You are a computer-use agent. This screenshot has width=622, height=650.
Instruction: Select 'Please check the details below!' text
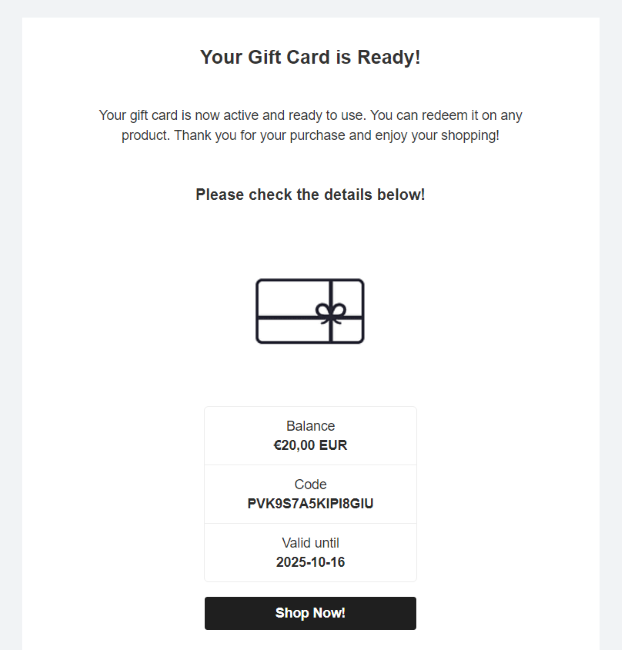(310, 194)
